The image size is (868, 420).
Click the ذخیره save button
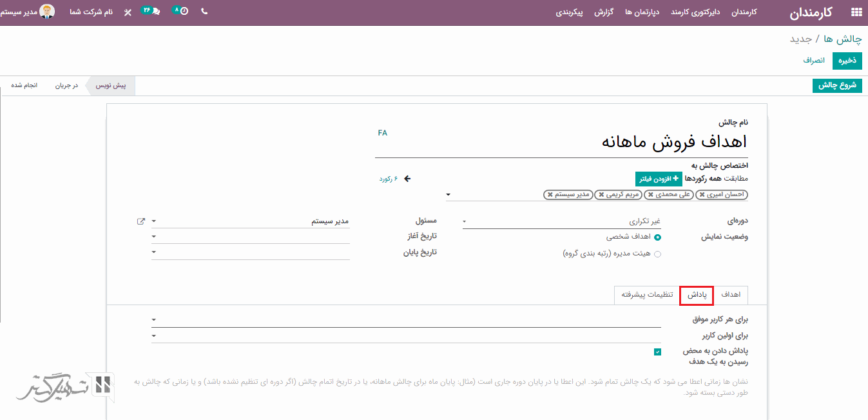847,61
